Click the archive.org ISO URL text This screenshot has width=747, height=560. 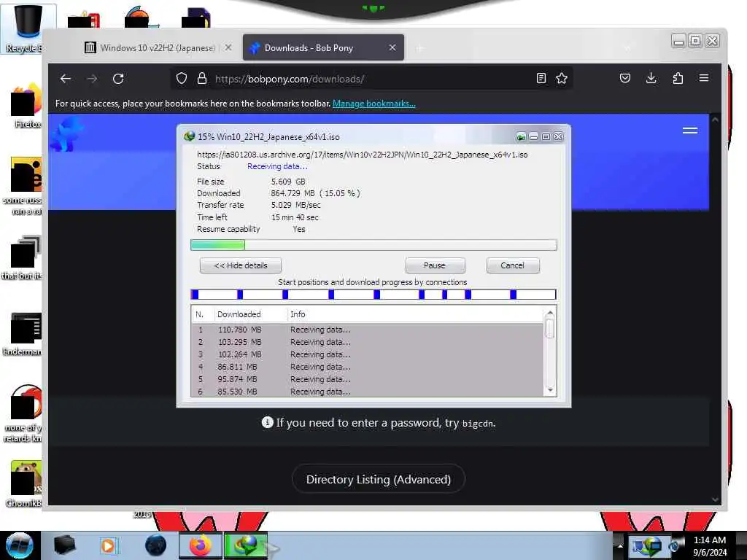click(x=362, y=155)
